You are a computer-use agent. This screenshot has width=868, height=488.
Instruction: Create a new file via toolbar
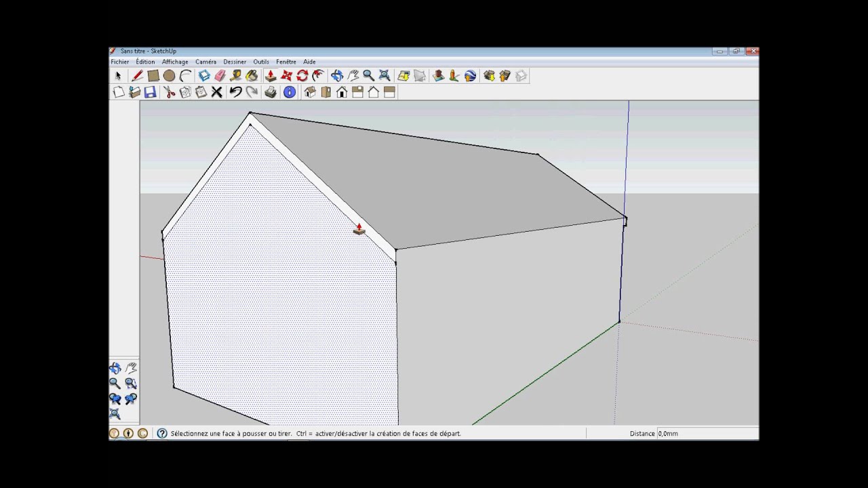pyautogui.click(x=119, y=92)
